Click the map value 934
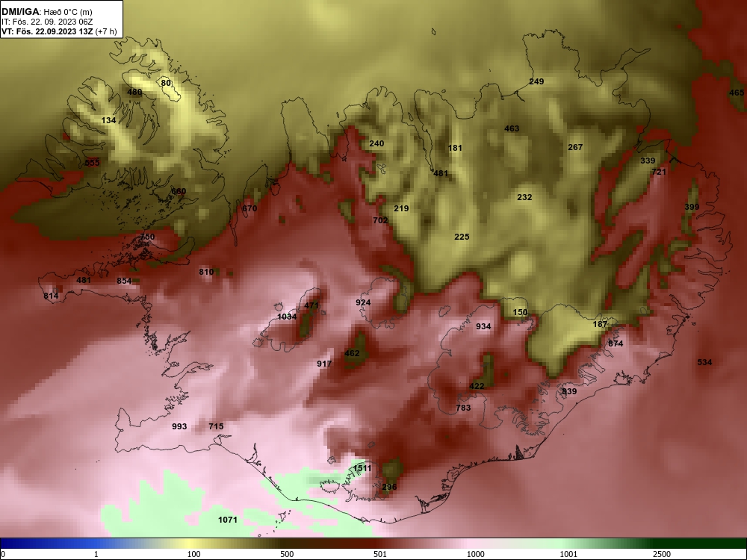Viewport: 747px width, 560px height. coord(483,327)
